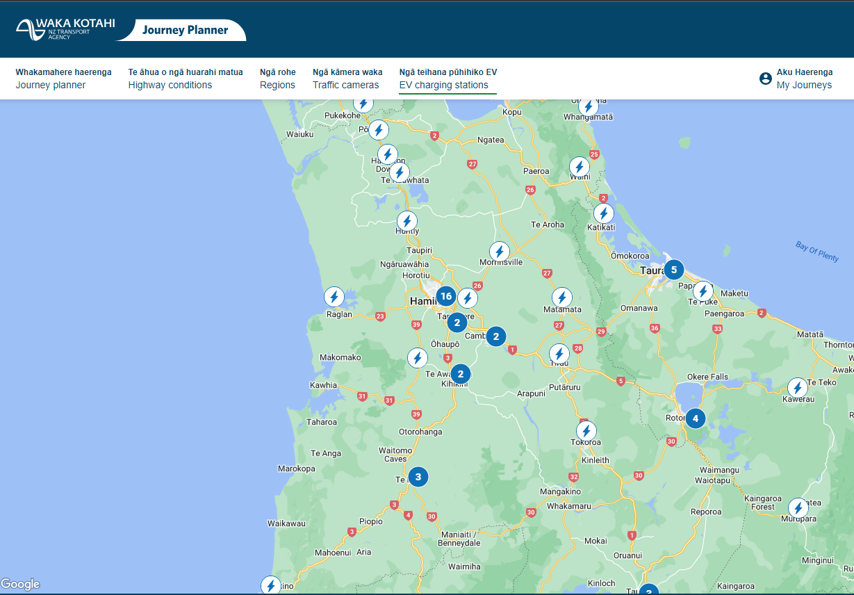Select the Morrinsville EV charger marker
The image size is (854, 595).
tap(499, 252)
